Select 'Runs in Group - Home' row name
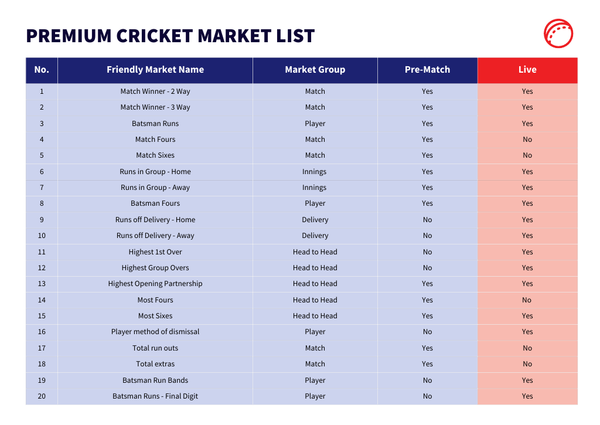The width and height of the screenshot is (600, 425). point(155,171)
